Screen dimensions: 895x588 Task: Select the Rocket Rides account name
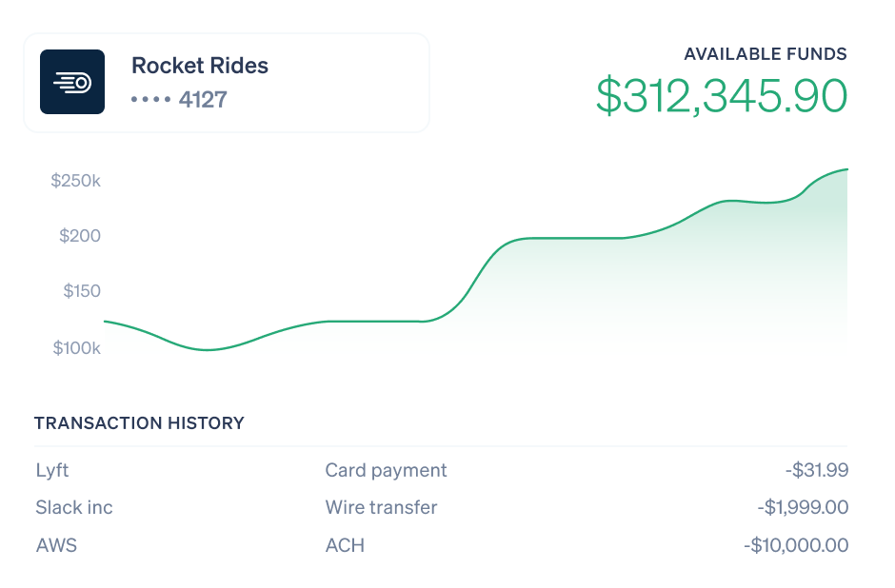200,66
